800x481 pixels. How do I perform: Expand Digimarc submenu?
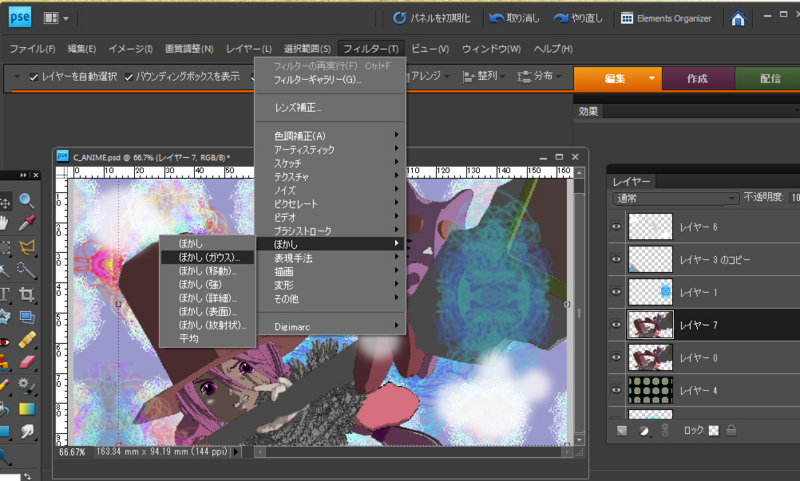330,326
